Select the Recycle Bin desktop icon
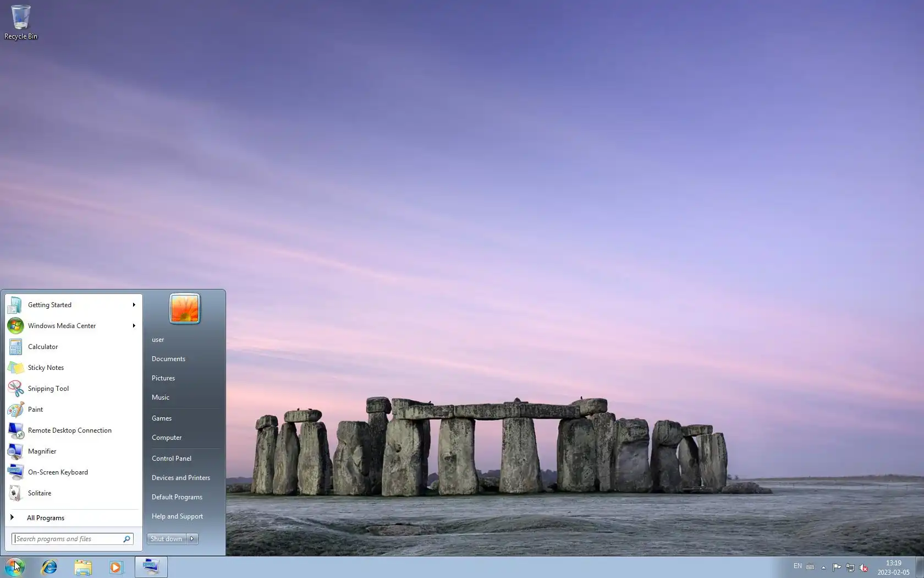Viewport: 924px width, 578px height. (x=21, y=22)
